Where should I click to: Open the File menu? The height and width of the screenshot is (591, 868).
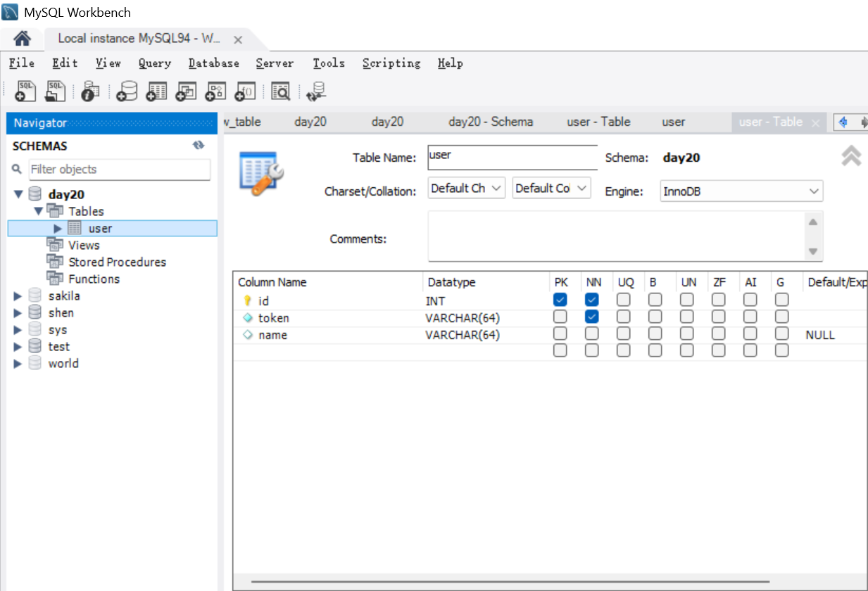(x=22, y=63)
